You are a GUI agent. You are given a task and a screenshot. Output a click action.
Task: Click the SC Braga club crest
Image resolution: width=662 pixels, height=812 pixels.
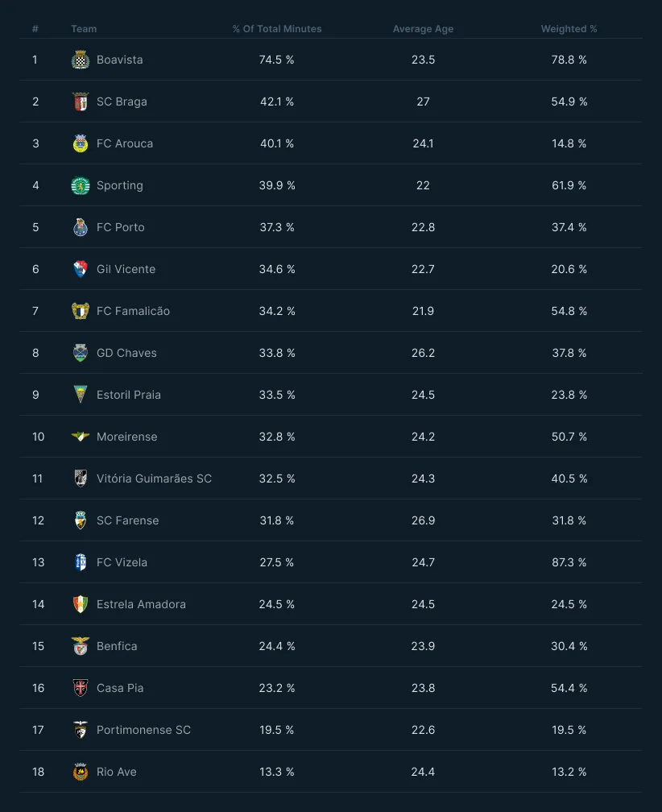point(81,101)
